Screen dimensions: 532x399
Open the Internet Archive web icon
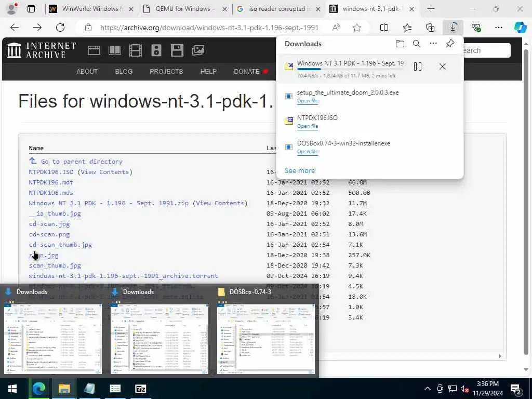[94, 50]
